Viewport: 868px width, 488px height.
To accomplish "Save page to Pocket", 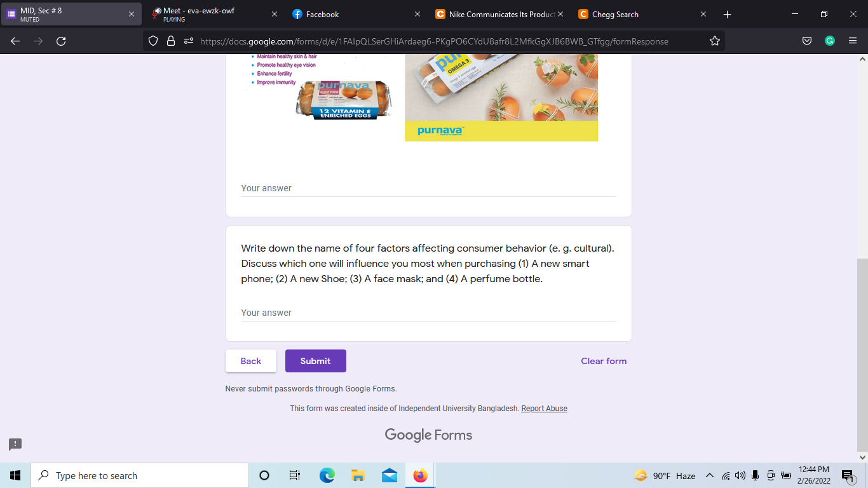I will (x=807, y=41).
